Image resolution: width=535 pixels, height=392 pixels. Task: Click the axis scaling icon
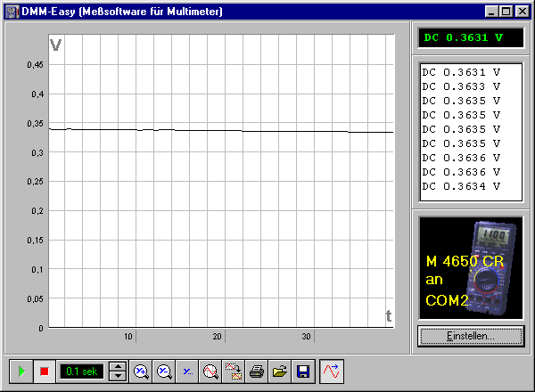pyautogui.click(x=187, y=371)
